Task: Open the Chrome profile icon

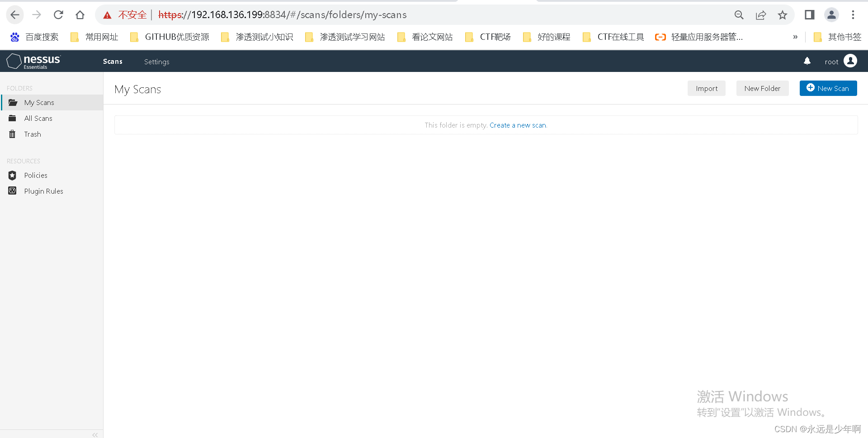Action: click(x=831, y=15)
